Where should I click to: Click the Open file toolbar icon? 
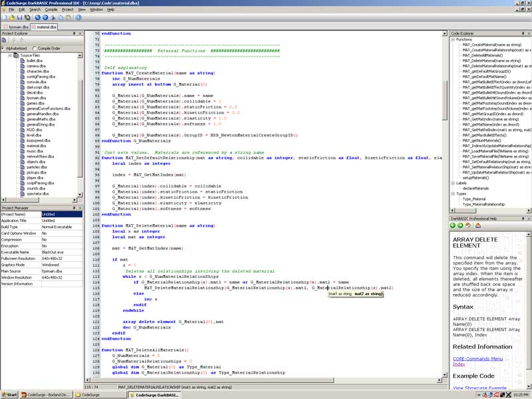[12, 18]
